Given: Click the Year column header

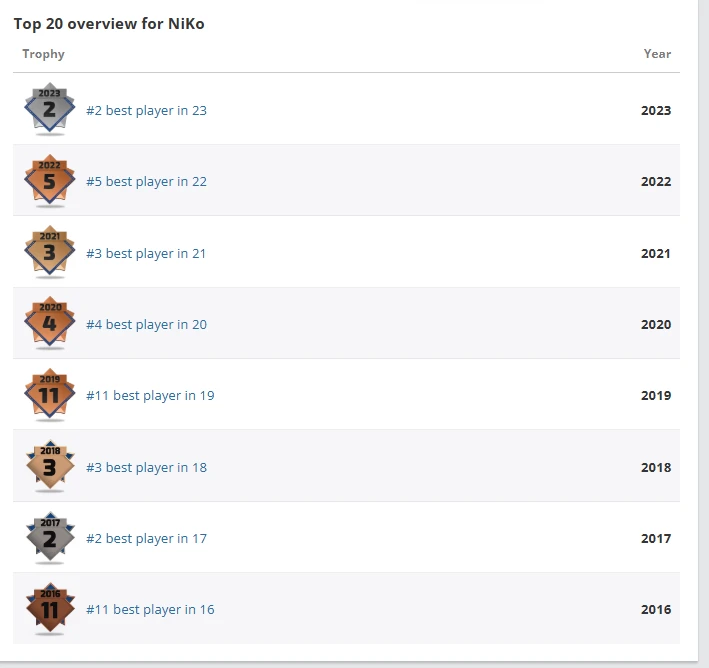Looking at the screenshot, I should coord(657,54).
